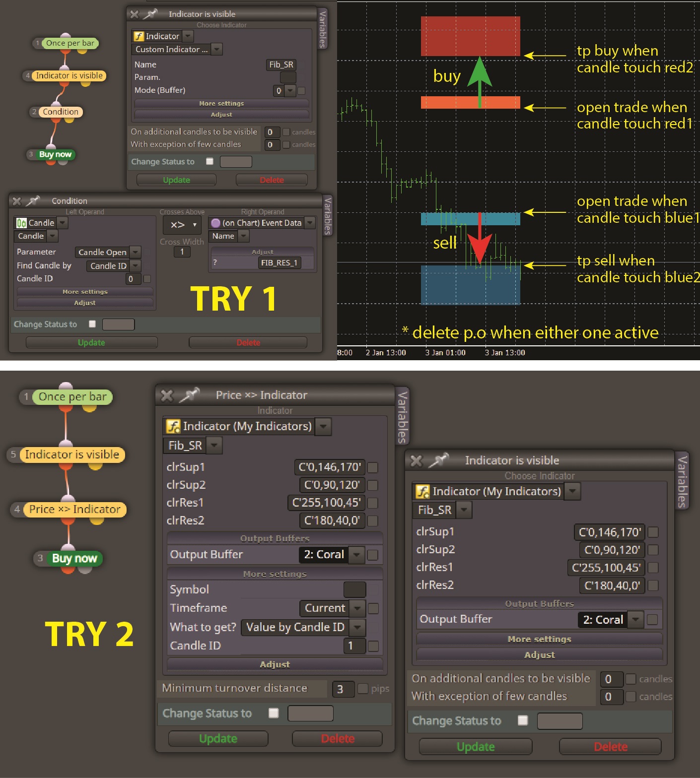Click Update in top Indicator is visible panel

(x=176, y=180)
